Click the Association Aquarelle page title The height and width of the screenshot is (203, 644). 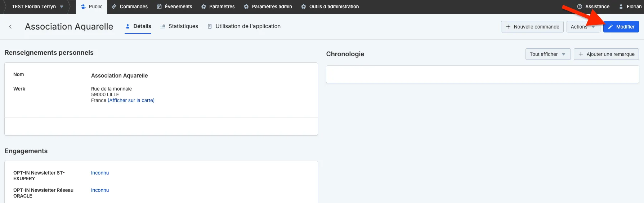pyautogui.click(x=69, y=27)
